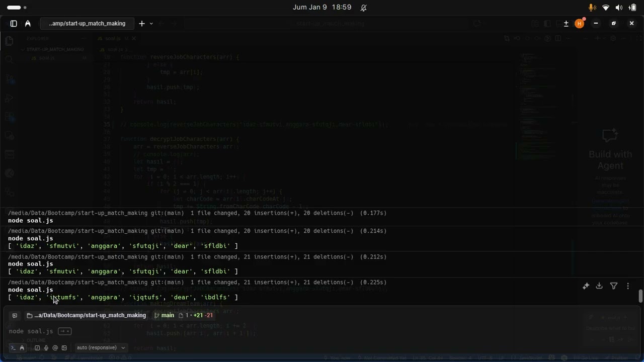Open the GNOME activities pill
The width and height of the screenshot is (644, 362).
(x=17, y=8)
